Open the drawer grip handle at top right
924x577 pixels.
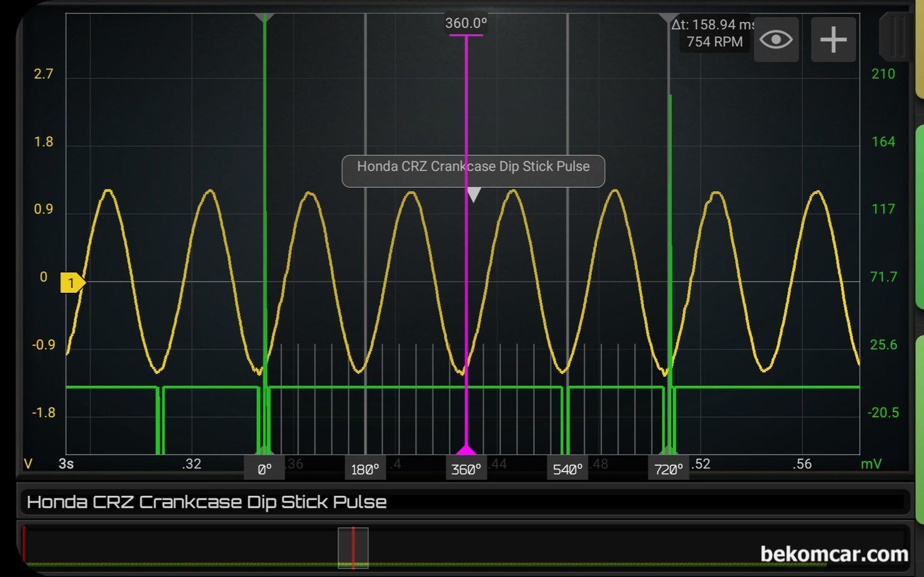click(x=897, y=37)
